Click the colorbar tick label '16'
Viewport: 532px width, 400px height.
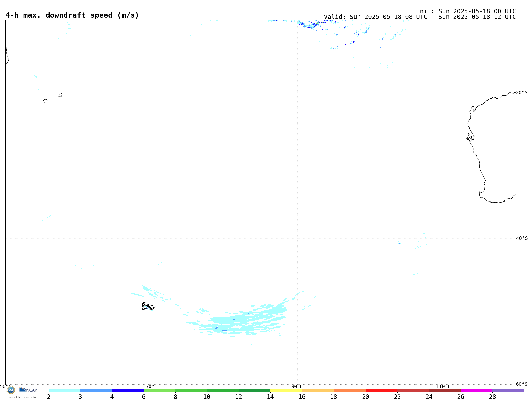pyautogui.click(x=302, y=397)
